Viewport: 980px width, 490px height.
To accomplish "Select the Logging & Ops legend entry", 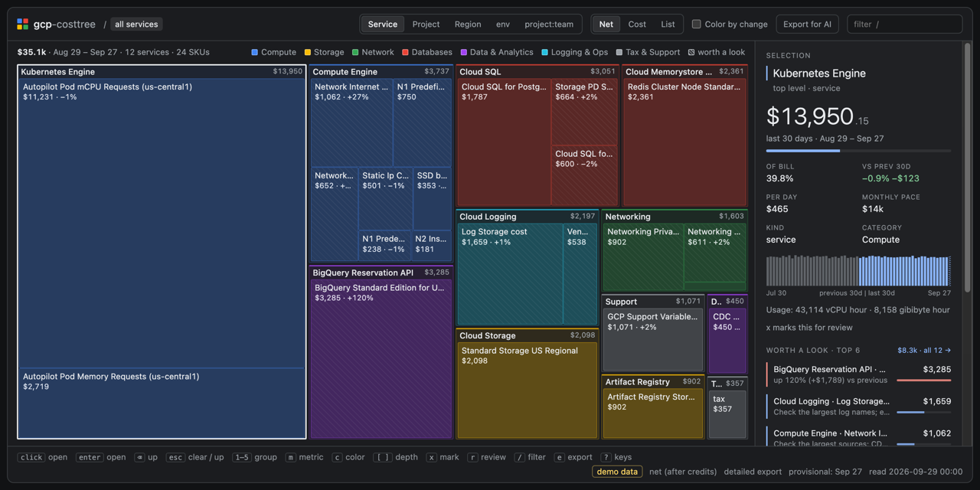I will (575, 52).
